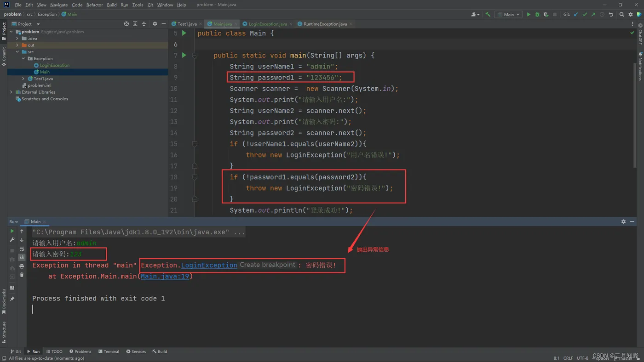Viewport: 644px width, 362px height.
Task: Open IDE settings gear in main toolbar
Action: click(631, 14)
